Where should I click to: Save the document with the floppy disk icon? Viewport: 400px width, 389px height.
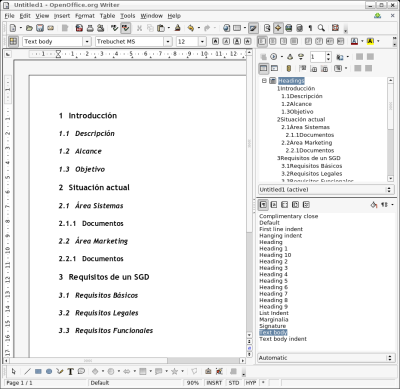point(40,28)
